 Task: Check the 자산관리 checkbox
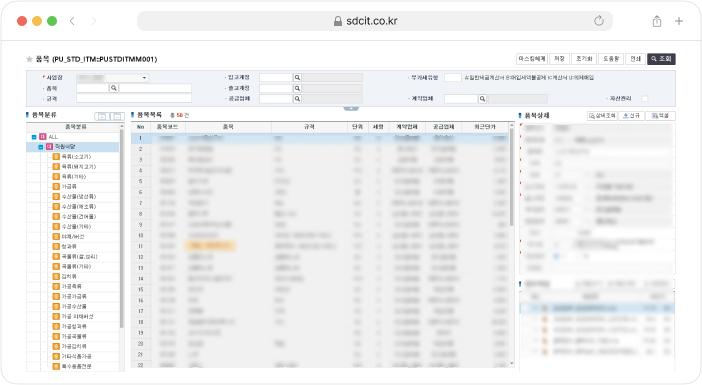pyautogui.click(x=645, y=98)
